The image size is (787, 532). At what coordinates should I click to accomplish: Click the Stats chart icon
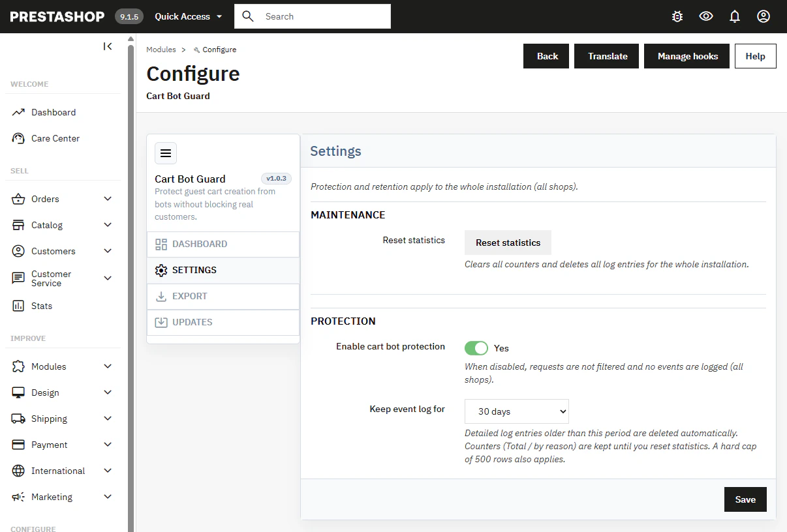click(x=18, y=306)
